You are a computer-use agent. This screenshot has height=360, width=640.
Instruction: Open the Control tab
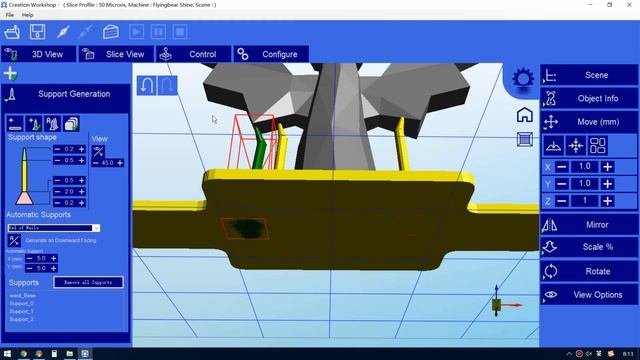pos(193,54)
